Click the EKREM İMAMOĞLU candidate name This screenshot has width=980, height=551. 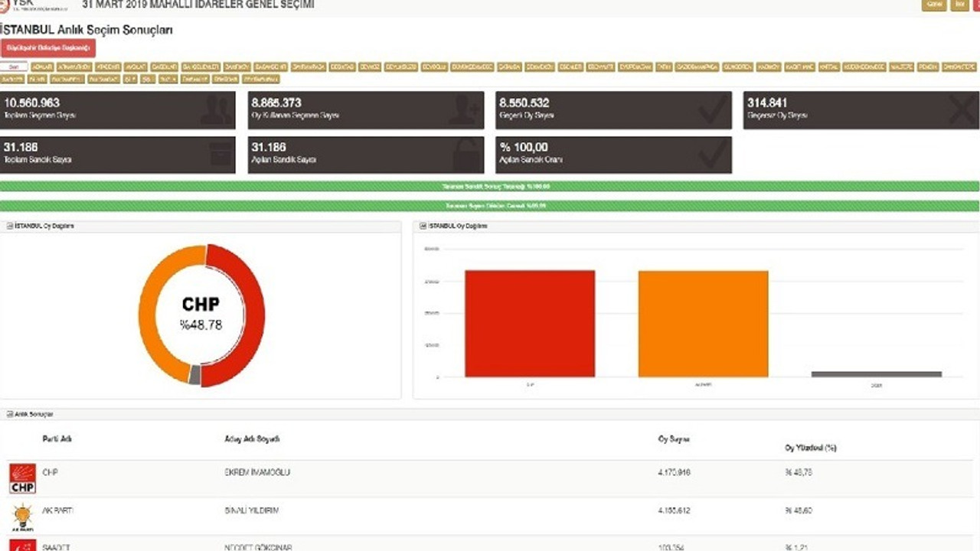click(257, 472)
